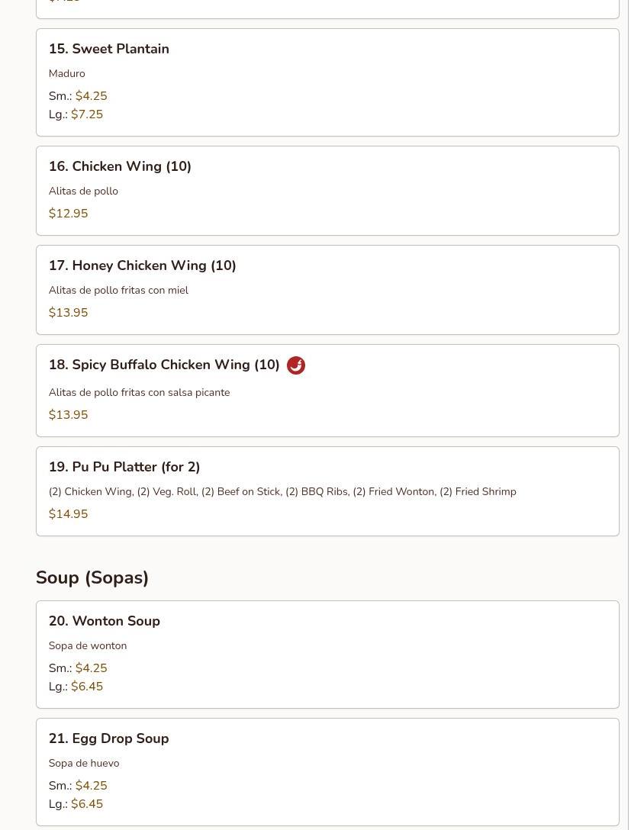
Task: Click Wonton Soup small price $4.25
Action: [91, 668]
